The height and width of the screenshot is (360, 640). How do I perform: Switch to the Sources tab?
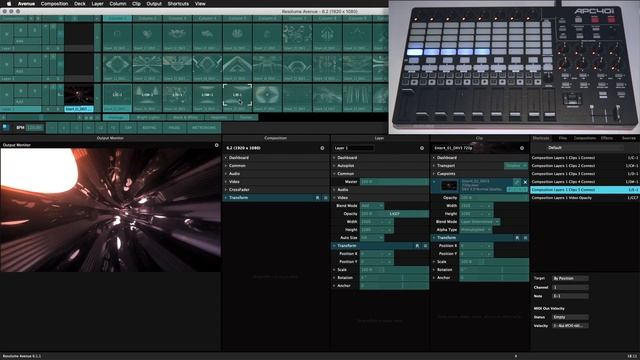[629, 138]
